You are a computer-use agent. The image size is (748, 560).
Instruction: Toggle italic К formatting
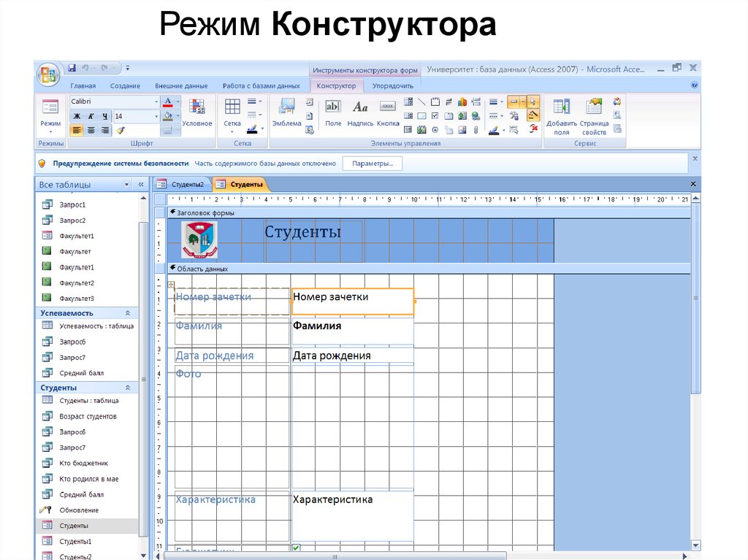(x=91, y=116)
